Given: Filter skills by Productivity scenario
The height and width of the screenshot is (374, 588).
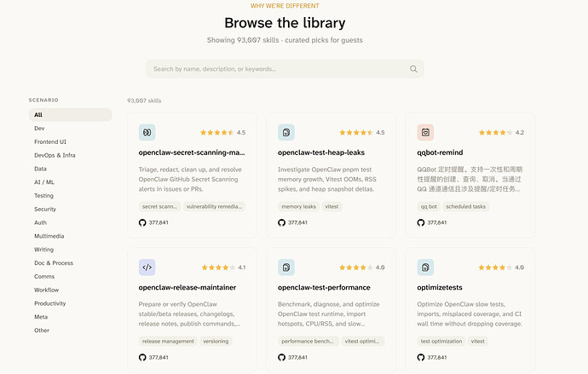Looking at the screenshot, I should (x=50, y=303).
